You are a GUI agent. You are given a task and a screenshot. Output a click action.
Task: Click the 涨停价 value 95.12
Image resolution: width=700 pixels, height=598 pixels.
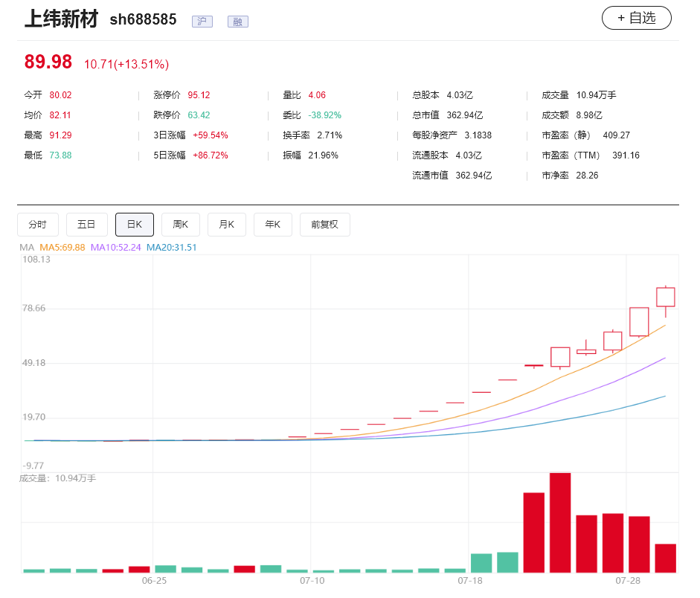click(199, 95)
